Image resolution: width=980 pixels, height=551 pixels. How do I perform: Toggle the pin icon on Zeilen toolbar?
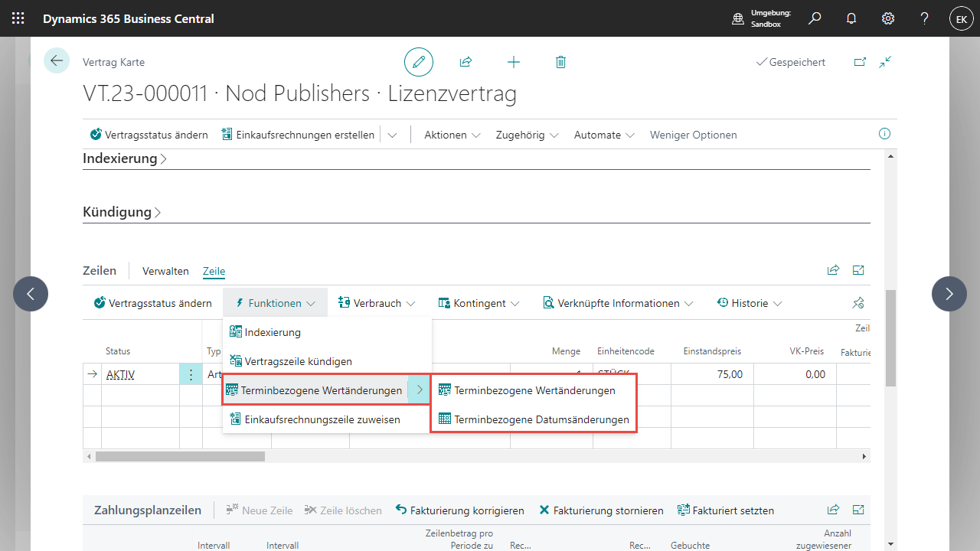coord(858,303)
